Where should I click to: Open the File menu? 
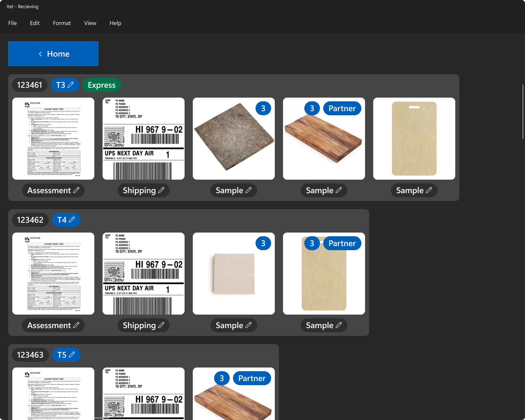(x=13, y=23)
